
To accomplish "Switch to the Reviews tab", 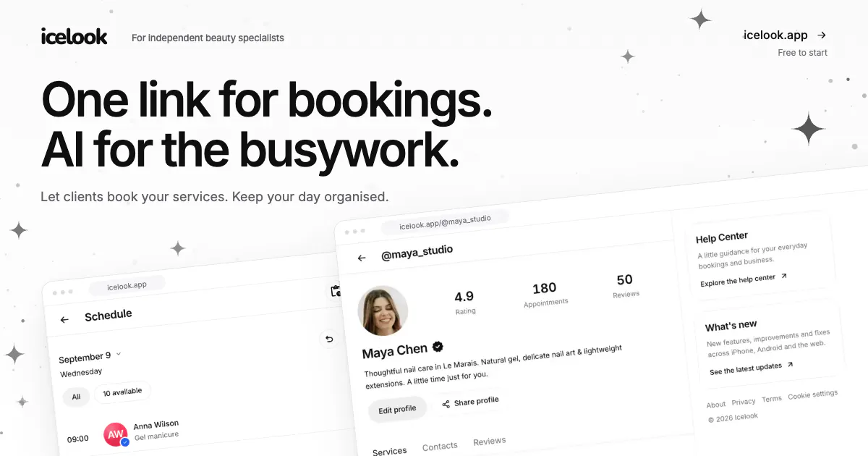I will [x=490, y=442].
